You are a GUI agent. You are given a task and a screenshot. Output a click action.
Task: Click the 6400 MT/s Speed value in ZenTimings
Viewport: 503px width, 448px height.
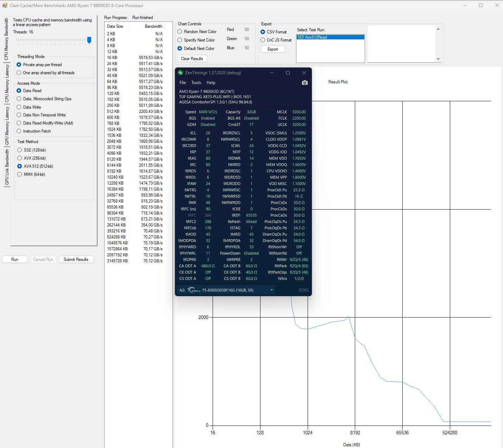(x=208, y=112)
